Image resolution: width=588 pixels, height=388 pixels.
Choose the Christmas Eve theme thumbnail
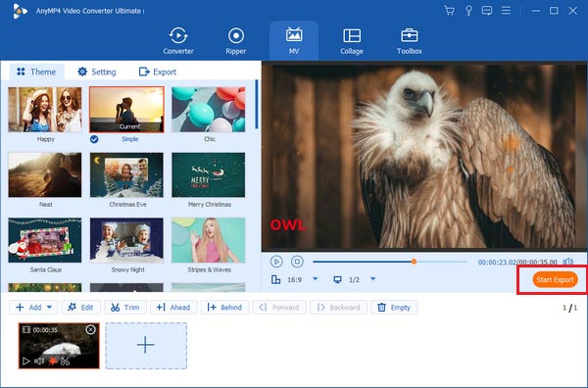126,174
